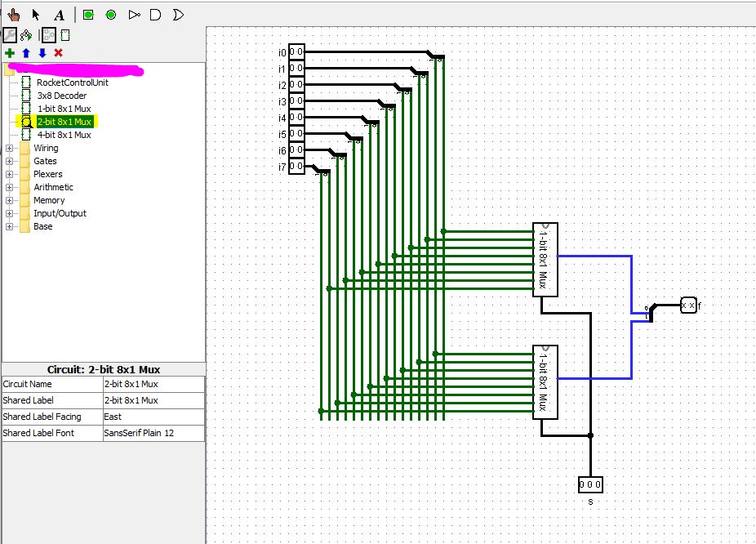Open the RocketControlUnit circuit
Image resolution: width=756 pixels, height=544 pixels.
coord(73,82)
